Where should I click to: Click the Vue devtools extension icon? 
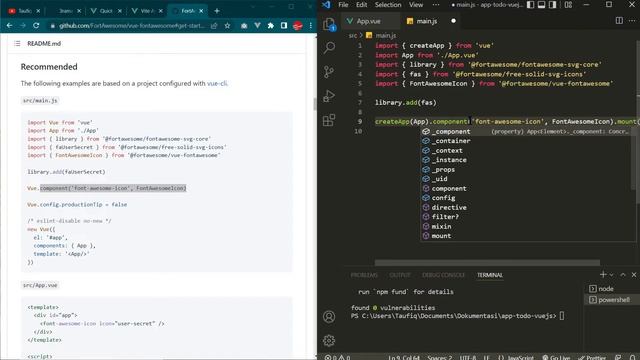pyautogui.click(x=258, y=26)
